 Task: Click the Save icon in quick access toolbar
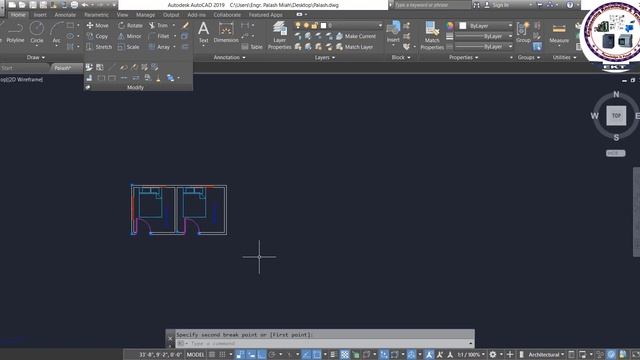click(33, 5)
